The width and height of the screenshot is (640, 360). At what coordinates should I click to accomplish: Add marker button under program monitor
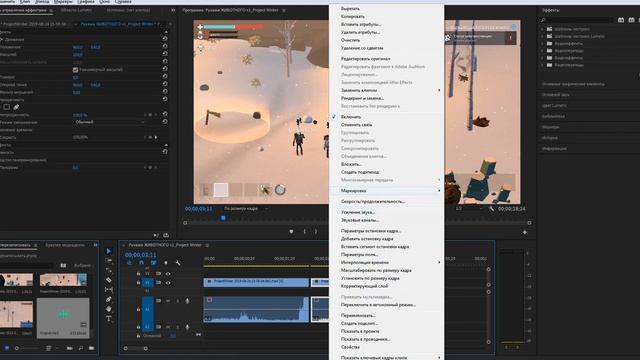291,231
